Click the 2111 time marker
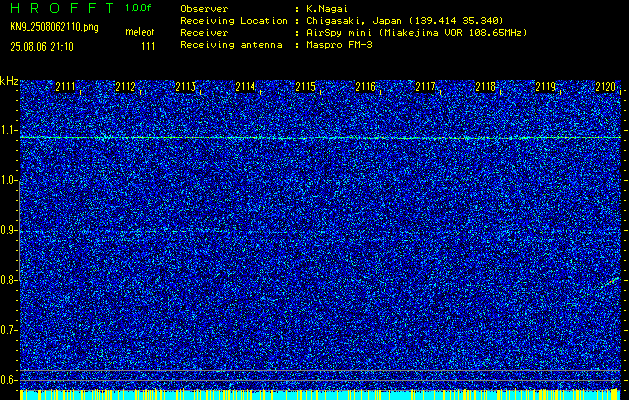Image resolution: width=629 pixels, height=400 pixels. click(x=65, y=87)
